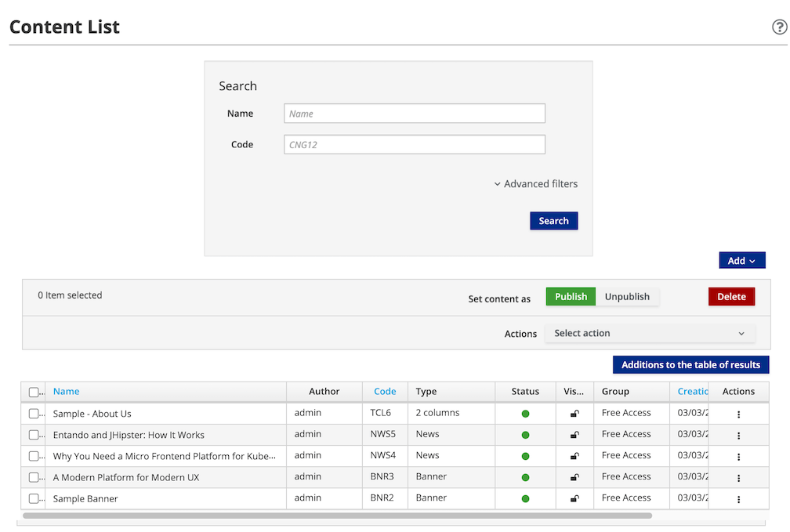Image resolution: width=790 pixels, height=532 pixels.
Task: Click the horizontal scrollbar under the table
Action: [337, 516]
